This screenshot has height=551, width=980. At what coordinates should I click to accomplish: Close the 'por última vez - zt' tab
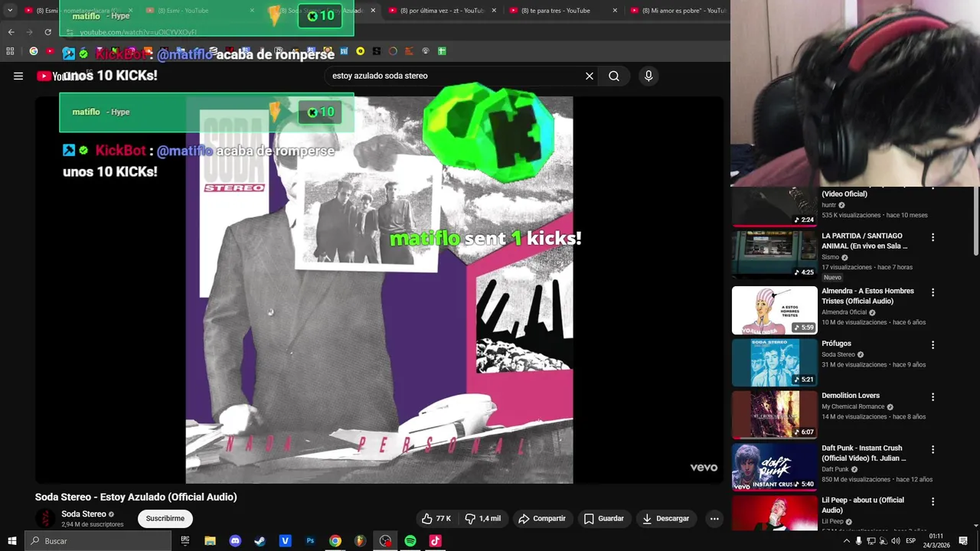coord(494,11)
